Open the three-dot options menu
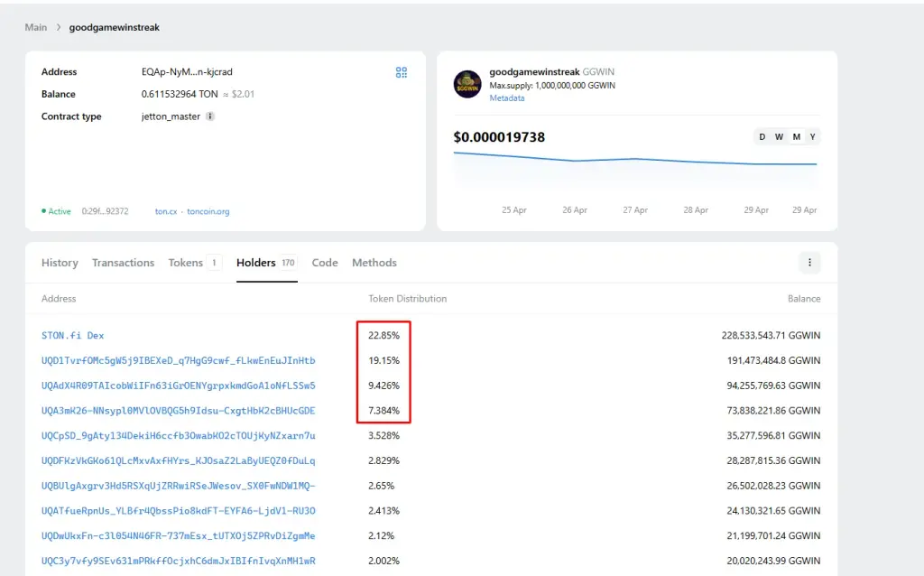The width and height of the screenshot is (924, 576). pos(809,263)
